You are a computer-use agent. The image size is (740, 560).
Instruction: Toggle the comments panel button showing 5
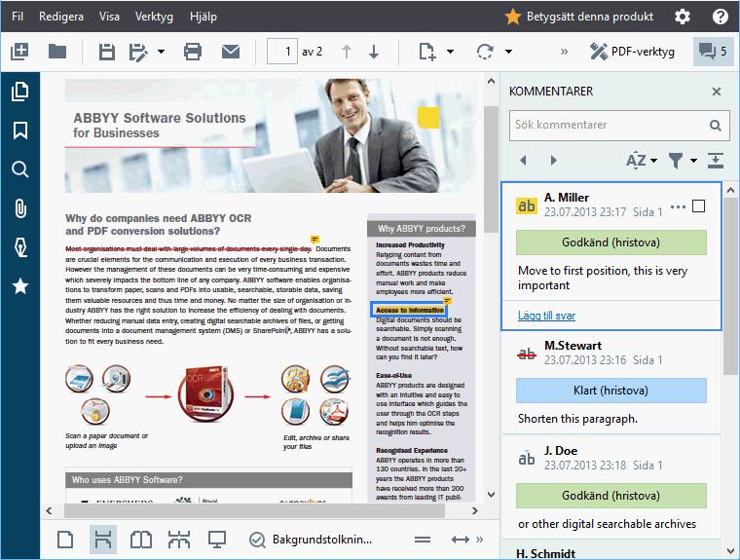click(x=713, y=51)
